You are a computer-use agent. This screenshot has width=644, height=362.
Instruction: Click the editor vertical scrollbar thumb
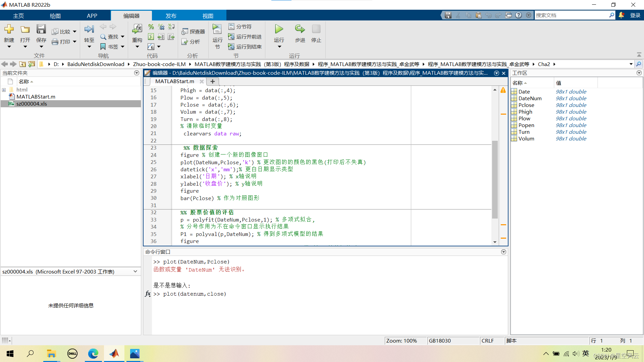(x=495, y=179)
